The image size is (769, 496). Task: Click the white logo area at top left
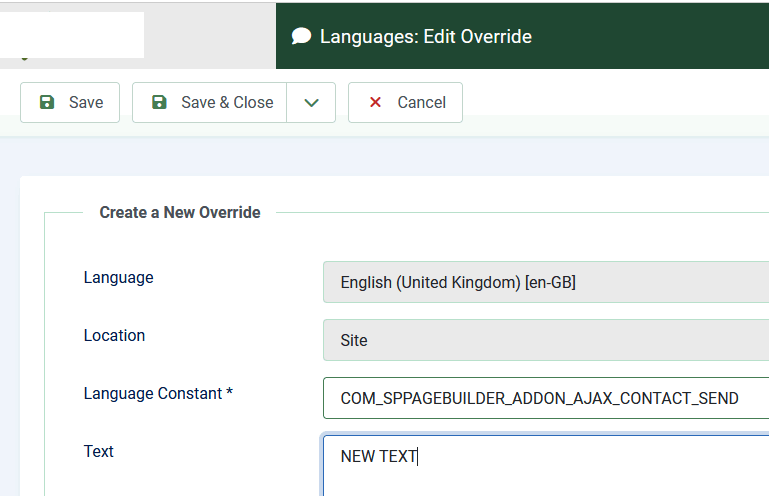(x=72, y=35)
